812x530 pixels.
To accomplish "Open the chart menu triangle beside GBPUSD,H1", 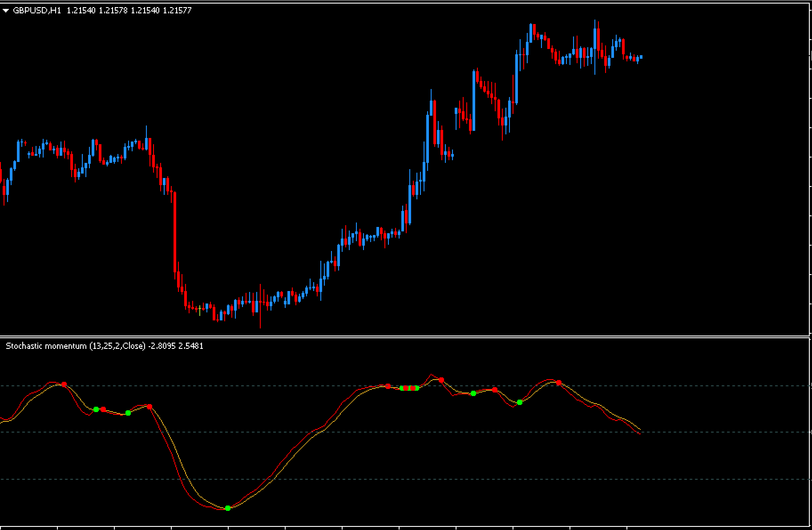I will point(6,11).
